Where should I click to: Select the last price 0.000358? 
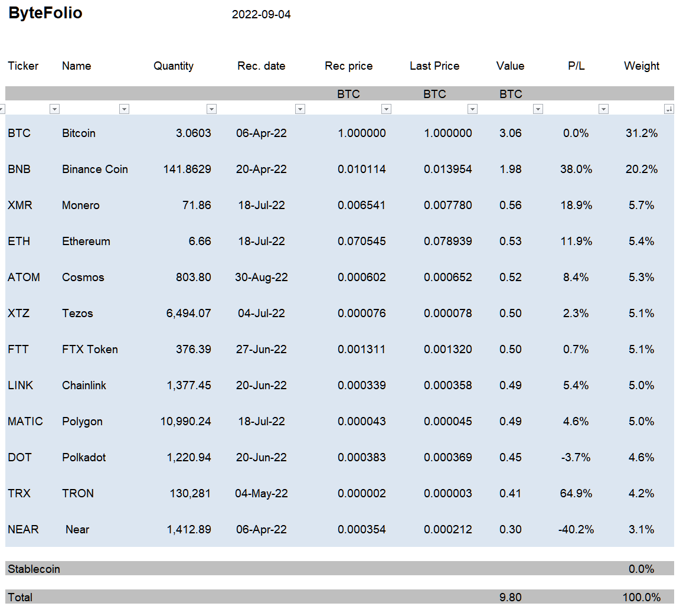(448, 386)
